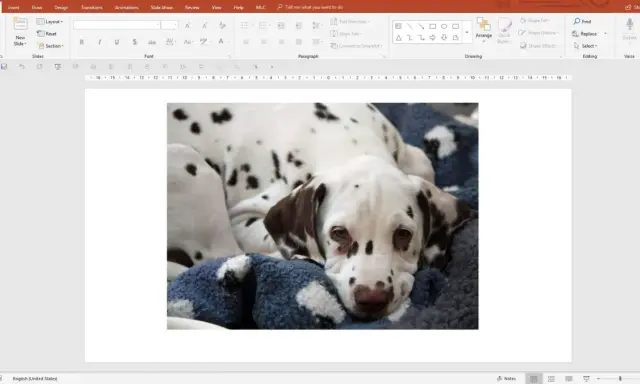
Task: Open the Help tab
Action: pos(239,7)
